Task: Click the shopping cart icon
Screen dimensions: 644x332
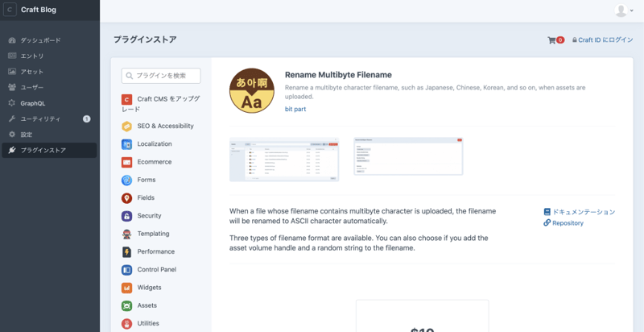Action: tap(551, 39)
